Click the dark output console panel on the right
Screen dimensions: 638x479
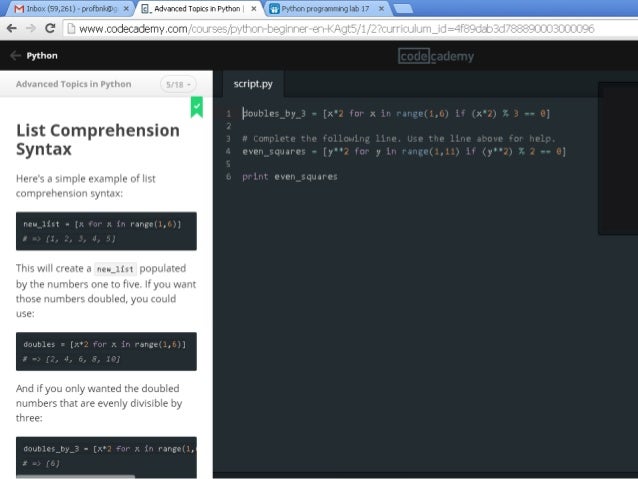pos(618,158)
